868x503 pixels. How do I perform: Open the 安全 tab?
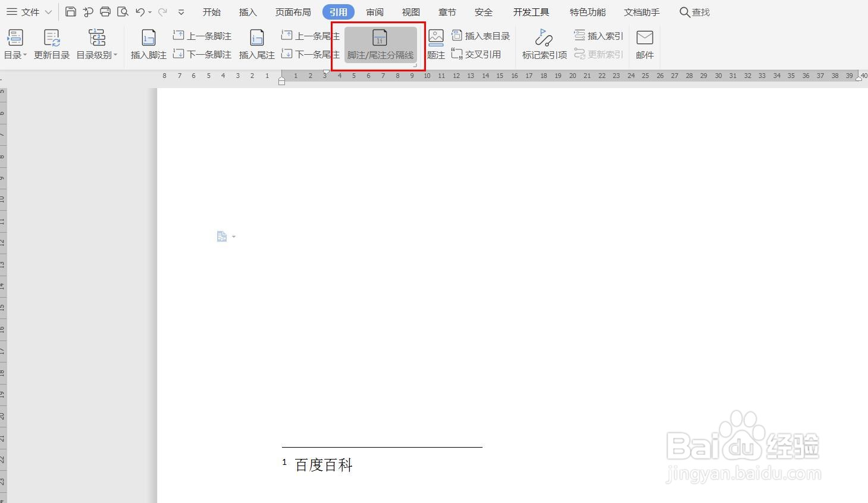[484, 12]
